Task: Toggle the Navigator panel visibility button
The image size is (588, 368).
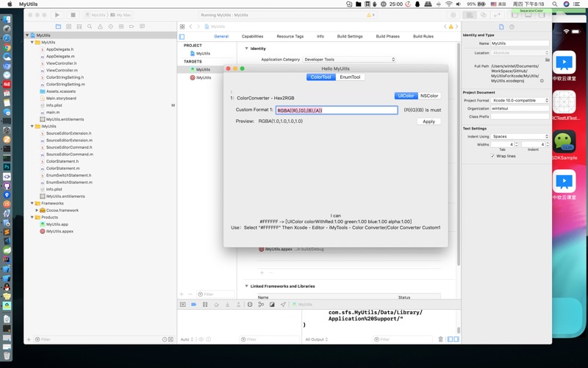Action: click(x=514, y=15)
